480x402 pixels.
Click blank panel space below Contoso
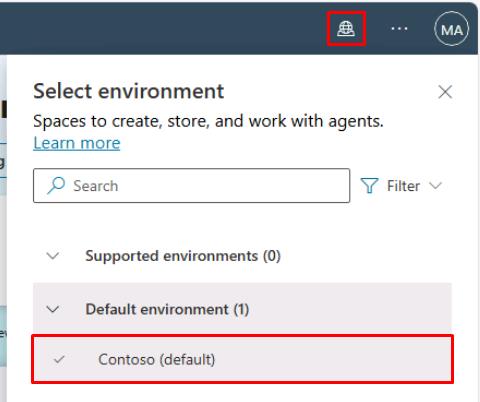(x=242, y=393)
